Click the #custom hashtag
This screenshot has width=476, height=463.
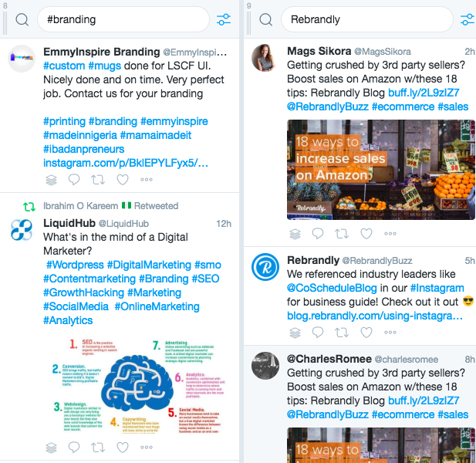(x=64, y=66)
